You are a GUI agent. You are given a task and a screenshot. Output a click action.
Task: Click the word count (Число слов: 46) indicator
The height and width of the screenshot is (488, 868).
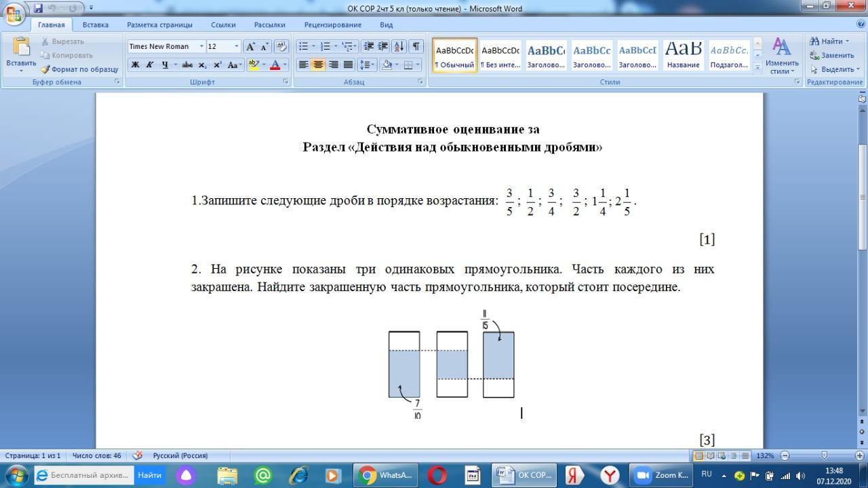coord(97,455)
